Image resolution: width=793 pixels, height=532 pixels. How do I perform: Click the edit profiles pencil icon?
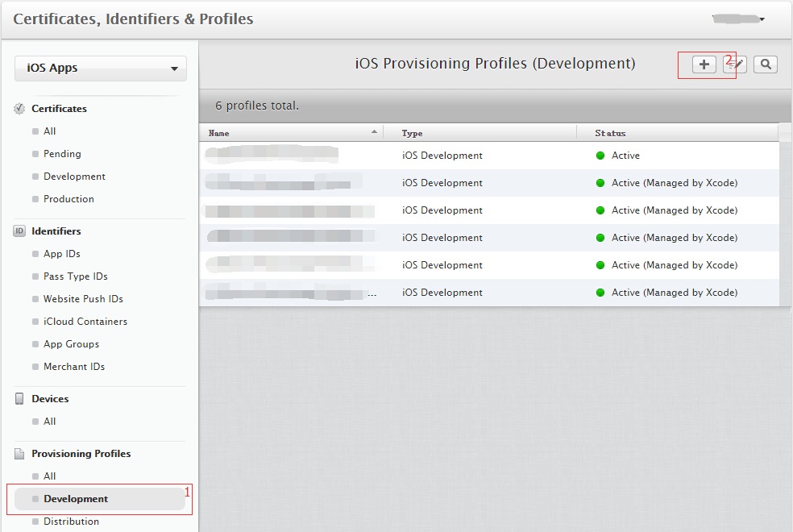click(735, 64)
